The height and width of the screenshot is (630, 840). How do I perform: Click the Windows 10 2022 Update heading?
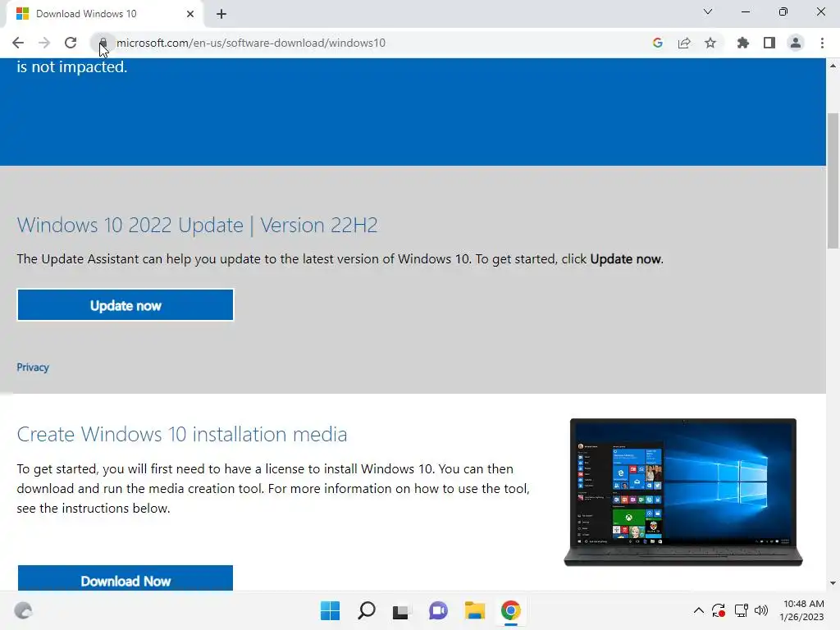197,225
